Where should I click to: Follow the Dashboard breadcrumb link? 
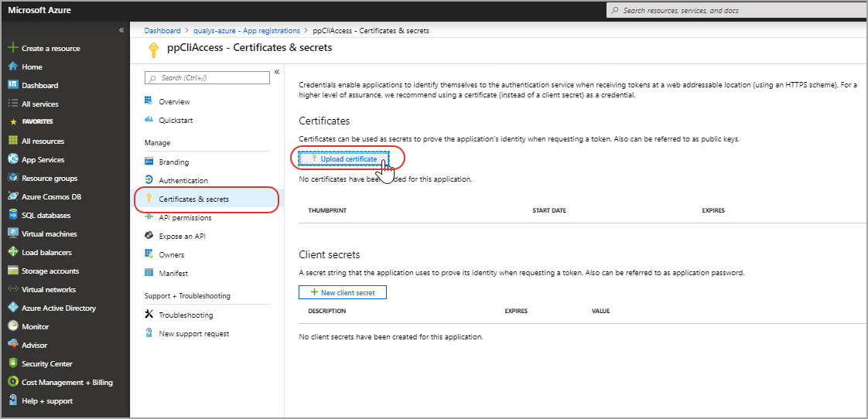pos(162,30)
